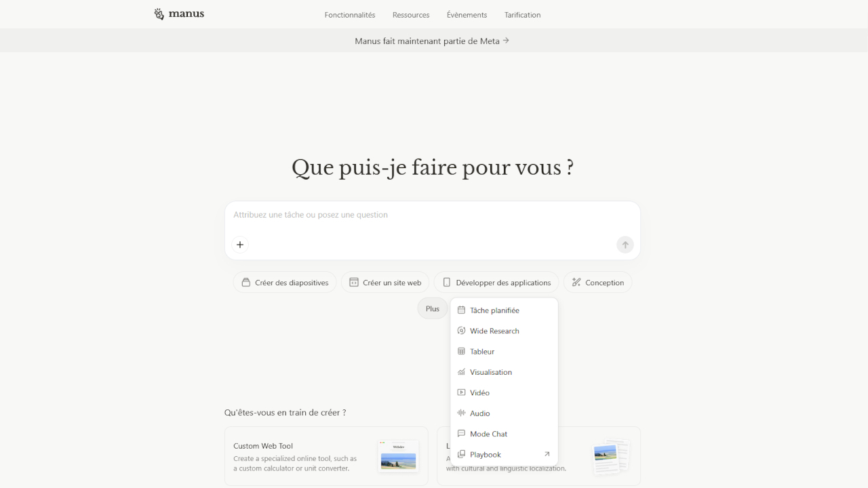Select the Audio option
The height and width of the screenshot is (488, 868).
coord(479,413)
